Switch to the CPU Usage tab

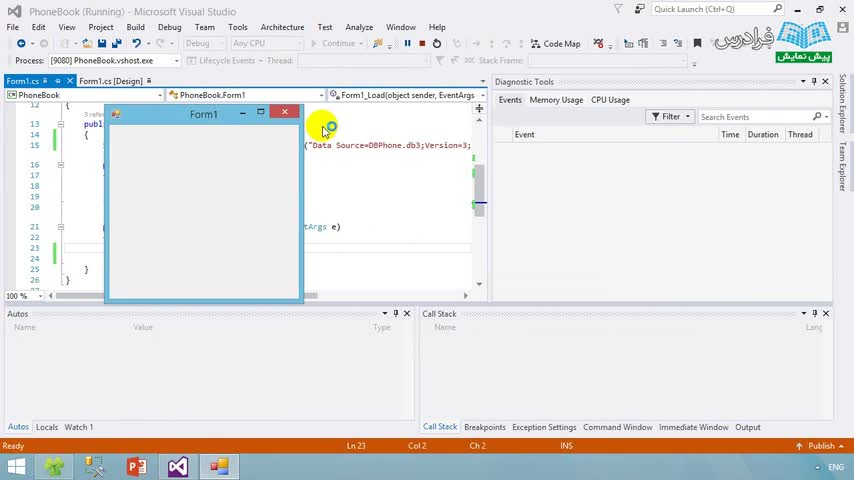click(x=611, y=100)
